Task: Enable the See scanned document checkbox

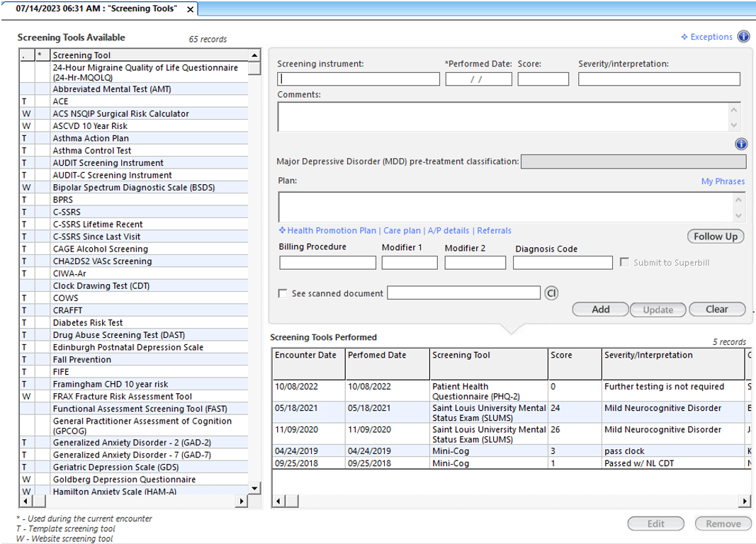Action: tap(283, 293)
